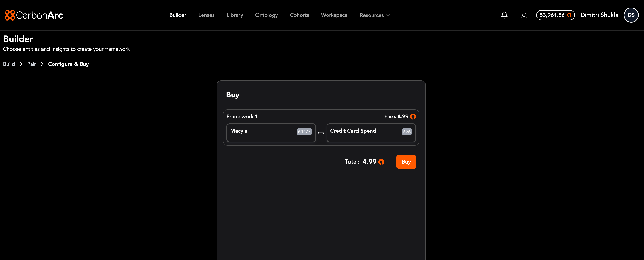
Task: Click the Resources chevron arrow
Action: (x=388, y=15)
